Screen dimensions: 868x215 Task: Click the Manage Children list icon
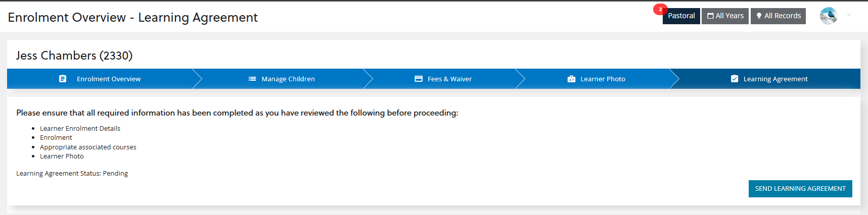[x=252, y=79]
